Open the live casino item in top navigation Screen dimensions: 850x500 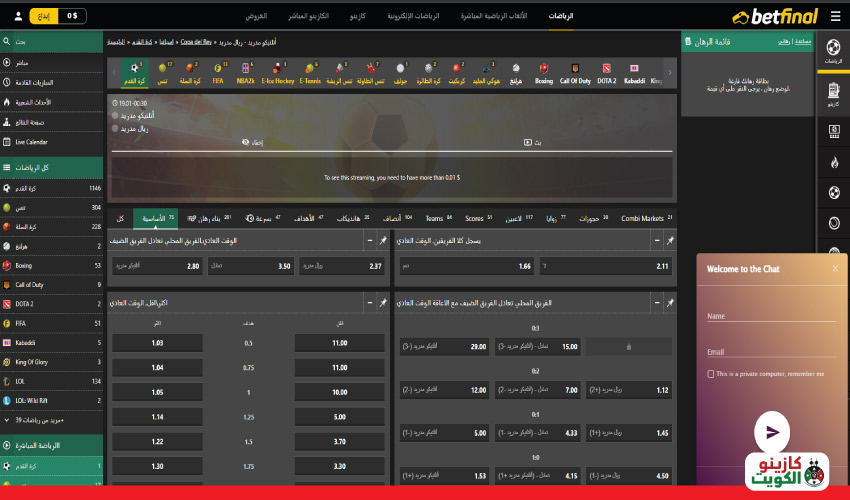coord(308,16)
